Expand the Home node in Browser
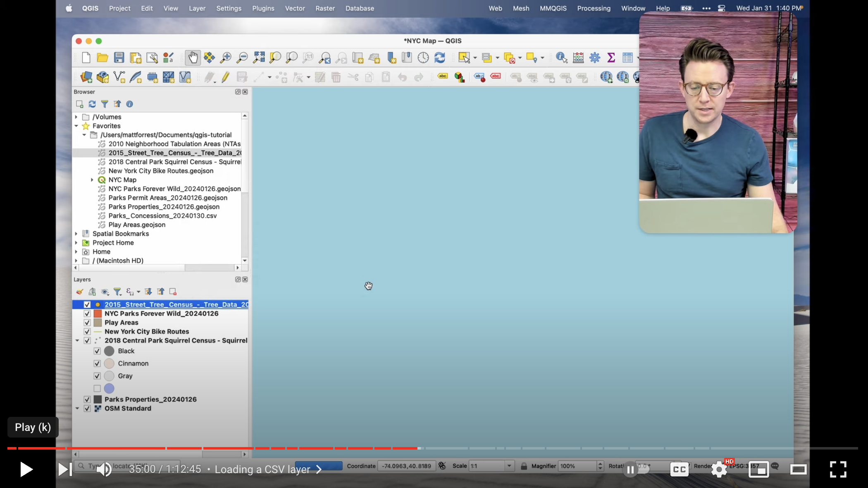This screenshot has width=868, height=488. pyautogui.click(x=76, y=252)
